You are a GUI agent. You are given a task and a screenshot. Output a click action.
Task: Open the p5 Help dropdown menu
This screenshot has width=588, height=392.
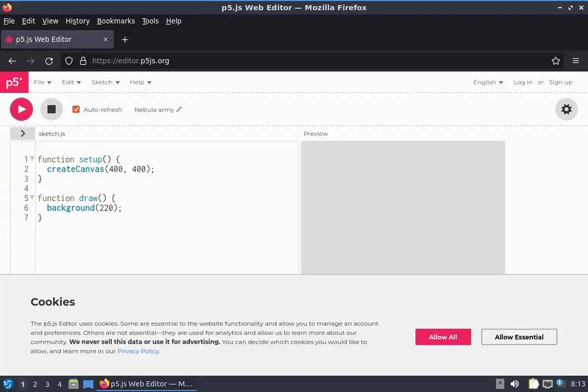click(141, 82)
